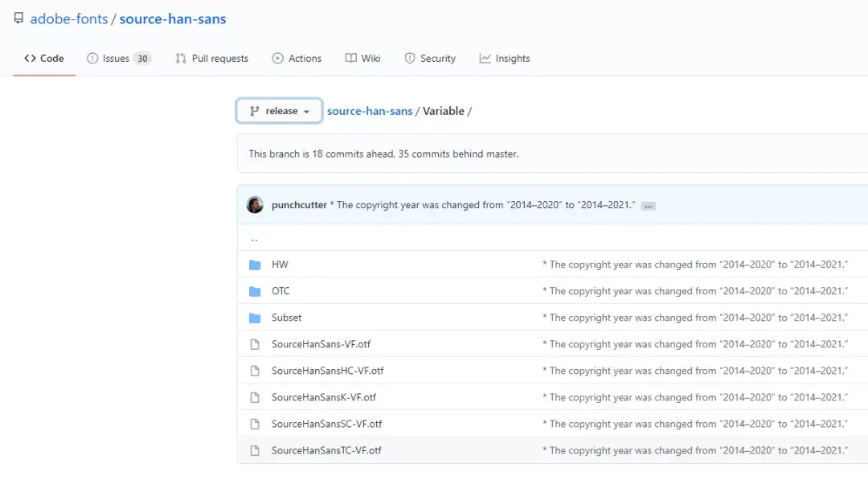Click the OTC folder icon
The width and height of the screenshot is (868, 484).
(255, 291)
